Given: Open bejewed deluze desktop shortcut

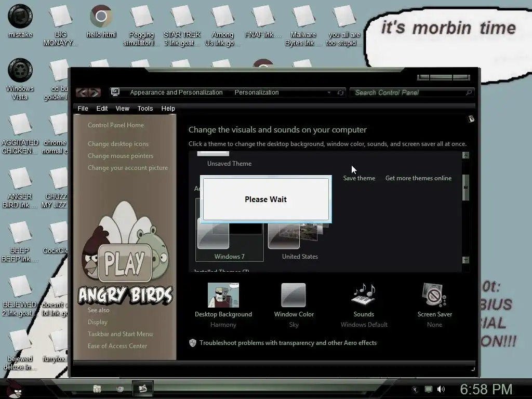Looking at the screenshot, I should point(20,350).
